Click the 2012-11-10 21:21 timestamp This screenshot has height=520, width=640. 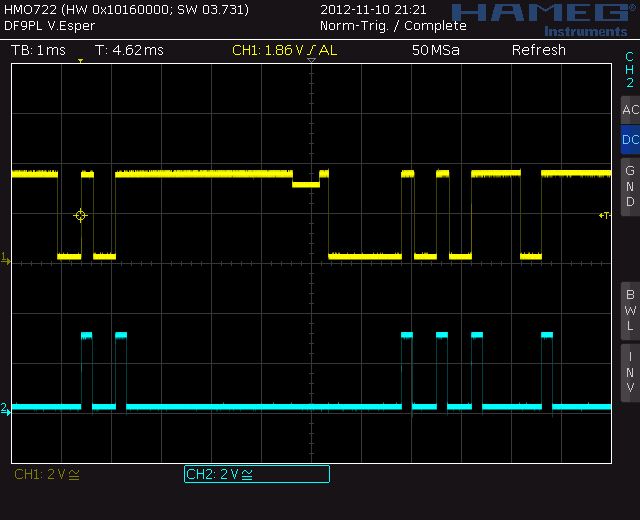click(x=373, y=9)
